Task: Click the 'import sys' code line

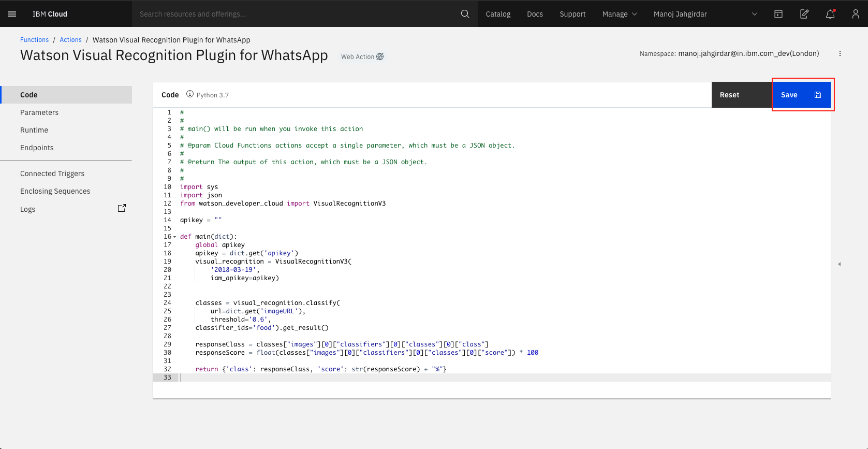Action: tap(199, 187)
